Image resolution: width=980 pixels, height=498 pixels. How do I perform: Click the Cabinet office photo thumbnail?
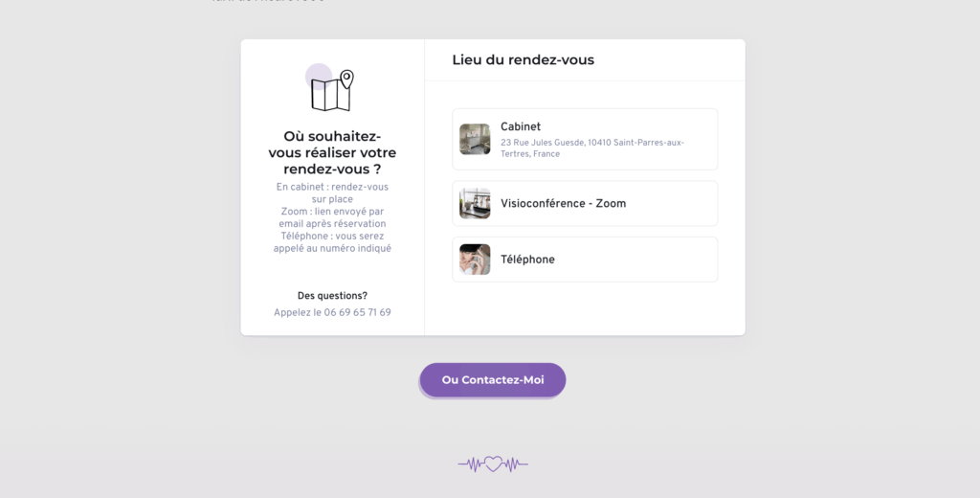(475, 139)
